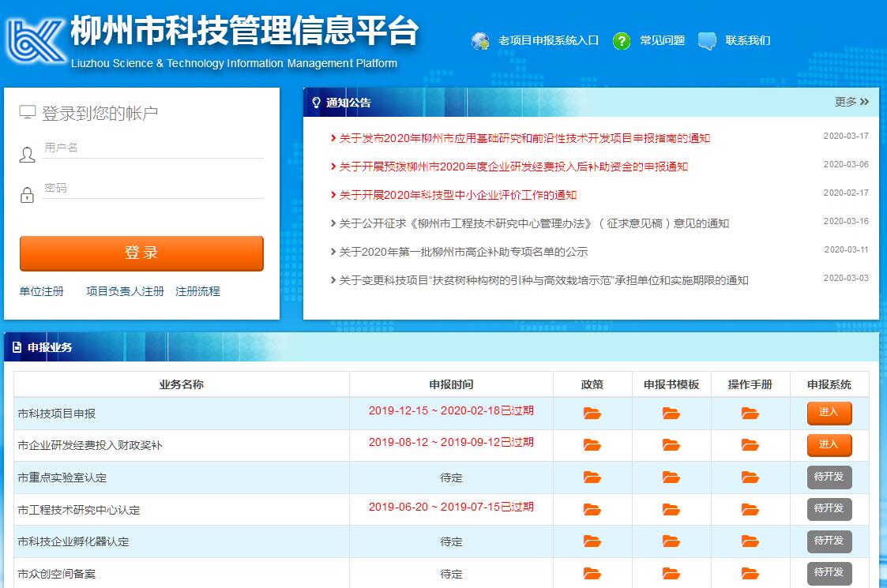Click the 常见问题 menu text
Image resolution: width=887 pixels, height=588 pixels.
[662, 40]
